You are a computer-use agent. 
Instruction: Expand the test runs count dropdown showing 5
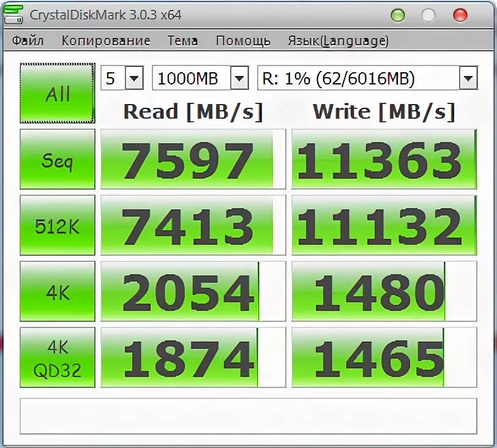coord(134,78)
